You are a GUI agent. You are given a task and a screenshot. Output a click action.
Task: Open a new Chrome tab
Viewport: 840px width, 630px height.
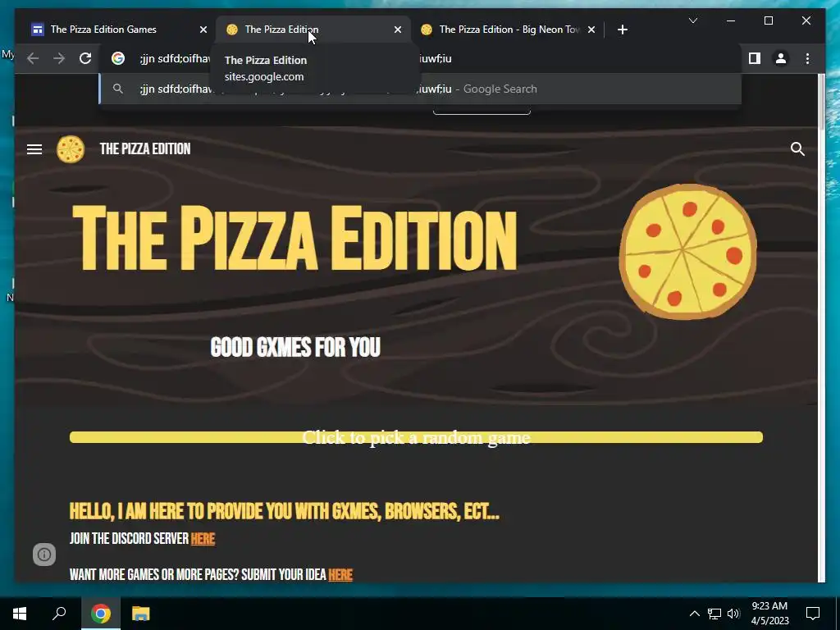[622, 30]
